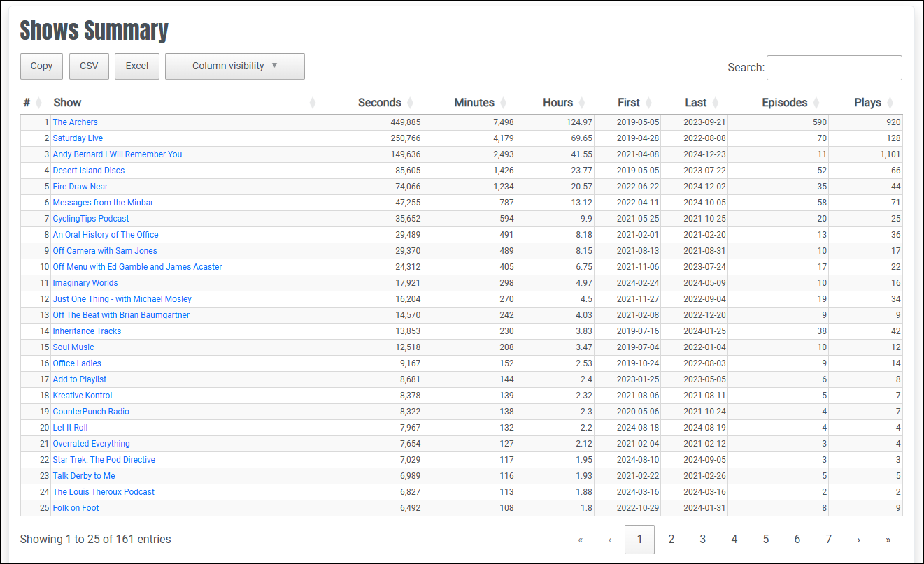Open the Column visibility dropdown
924x564 pixels.
pos(235,66)
